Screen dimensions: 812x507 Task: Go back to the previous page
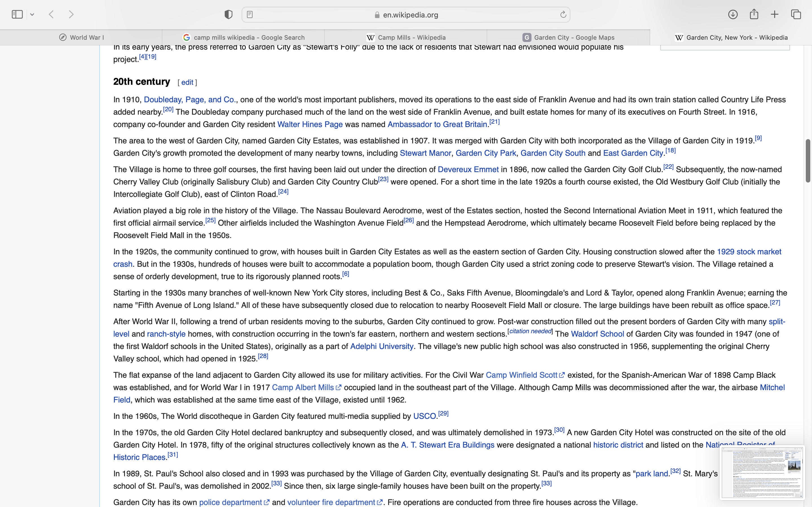[x=51, y=14]
